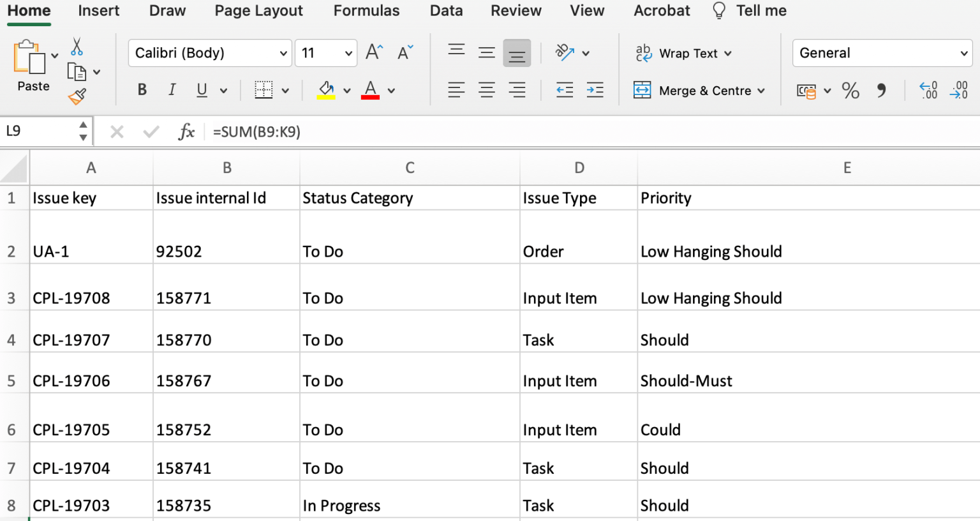Screen dimensions: 980x521
Task: Open the number format General dropdown
Action: [882, 53]
